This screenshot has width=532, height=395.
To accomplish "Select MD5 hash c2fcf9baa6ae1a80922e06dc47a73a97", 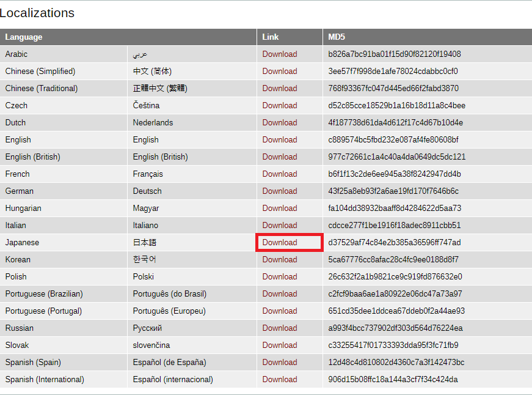I will 395,293.
